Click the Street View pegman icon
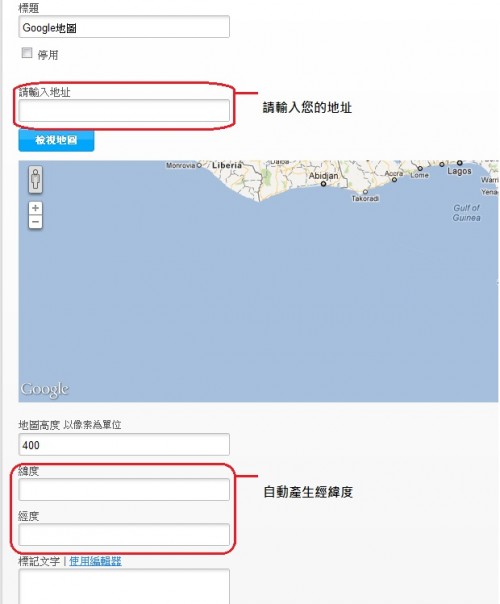This screenshot has width=500, height=604. coord(35,180)
